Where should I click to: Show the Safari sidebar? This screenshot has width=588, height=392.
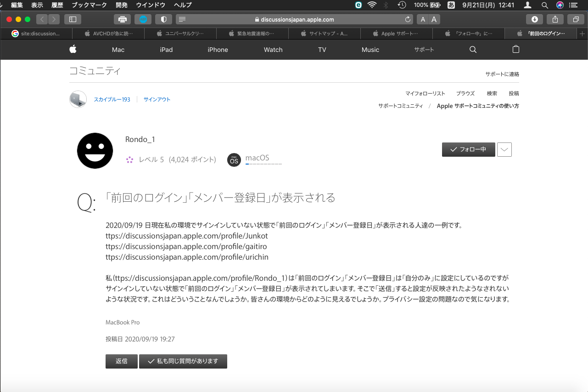[73, 19]
